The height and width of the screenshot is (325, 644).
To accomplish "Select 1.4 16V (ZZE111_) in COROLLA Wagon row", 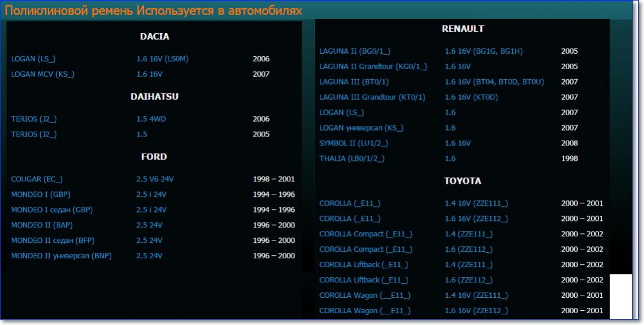I will (x=477, y=295).
